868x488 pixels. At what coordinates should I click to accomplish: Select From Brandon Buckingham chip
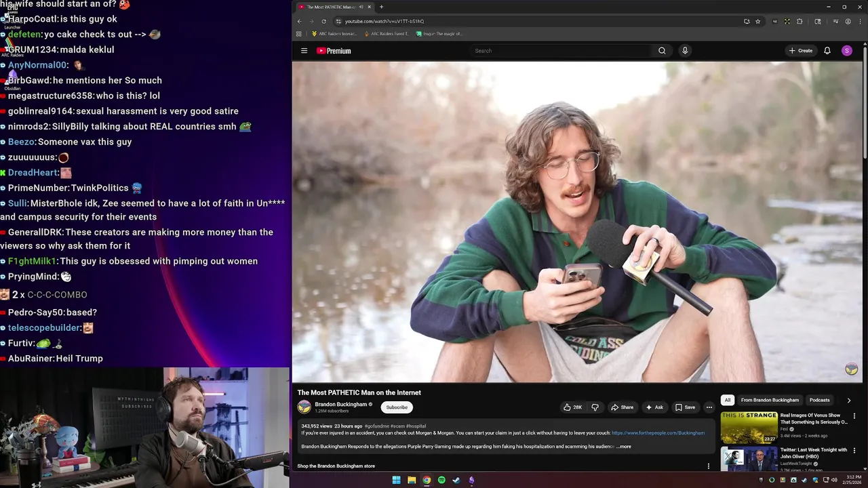tap(770, 400)
